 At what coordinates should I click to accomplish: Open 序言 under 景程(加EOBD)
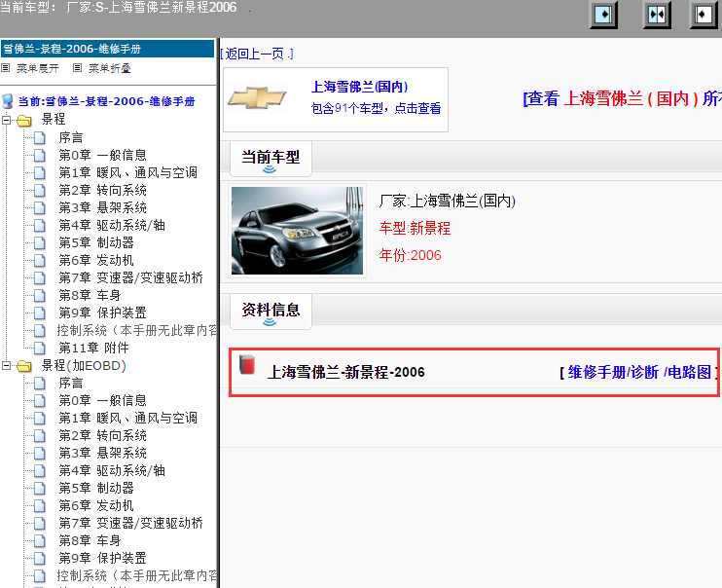(x=70, y=383)
